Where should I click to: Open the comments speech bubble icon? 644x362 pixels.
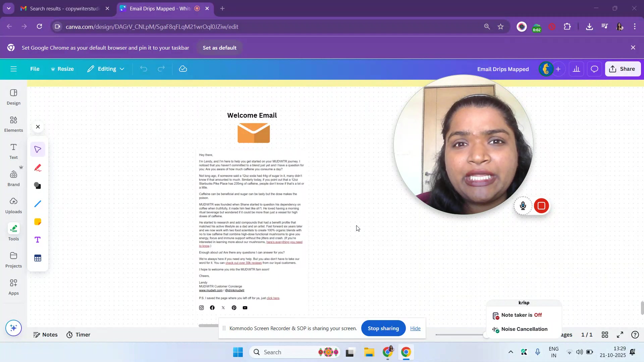(x=594, y=69)
